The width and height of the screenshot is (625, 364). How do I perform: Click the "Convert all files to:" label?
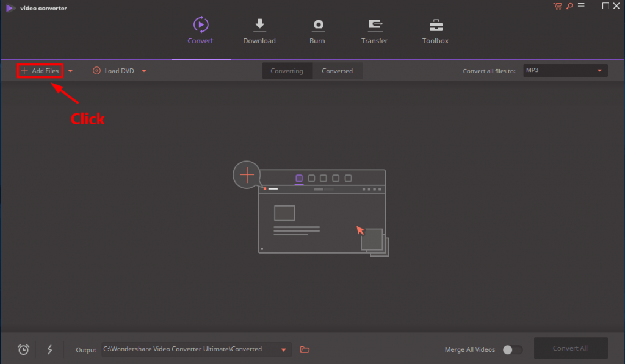pyautogui.click(x=489, y=71)
